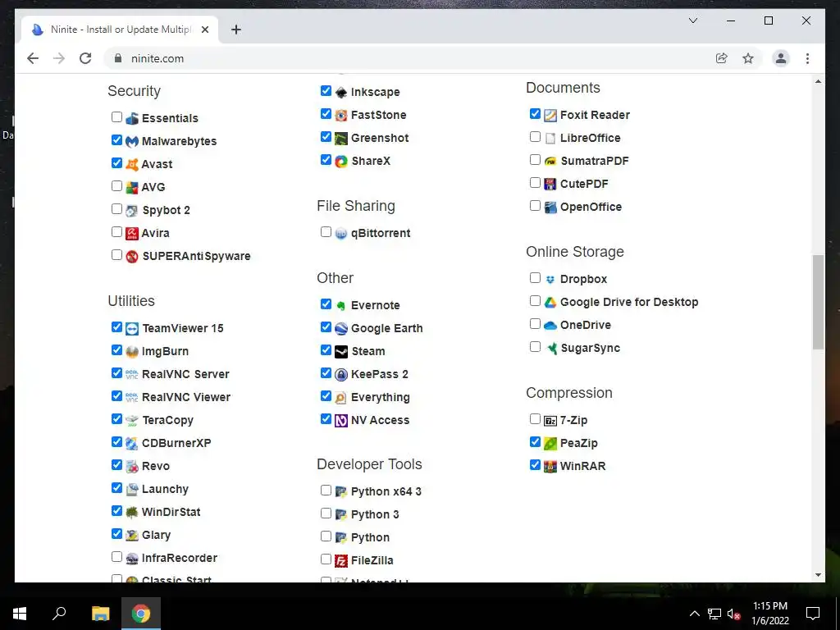Image resolution: width=840 pixels, height=630 pixels.
Task: Click the TeamViewer 15 icon
Action: coord(132,328)
